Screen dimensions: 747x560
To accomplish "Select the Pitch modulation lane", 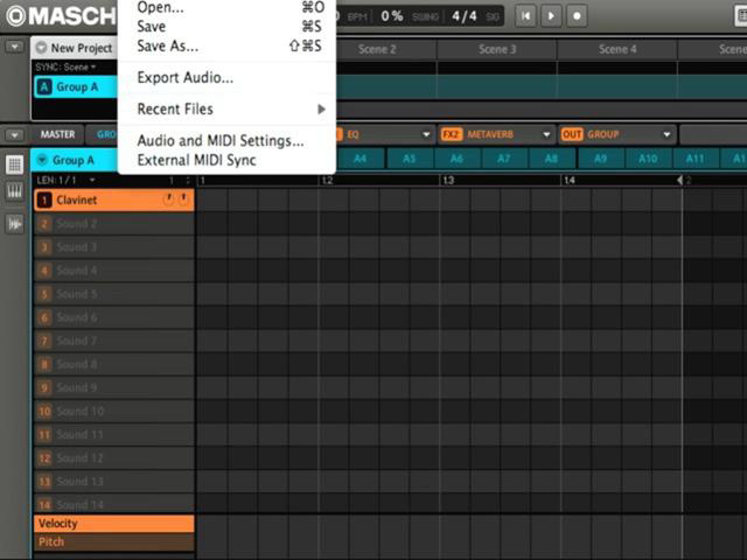I will pos(114,542).
